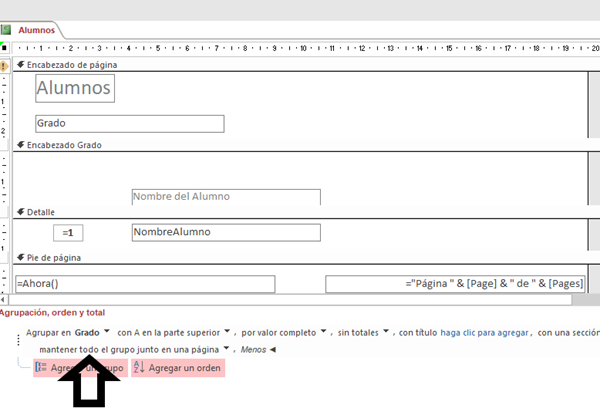The height and width of the screenshot is (415, 600).
Task: Click the AZ sort icon on Agregar un orden
Action: [139, 367]
